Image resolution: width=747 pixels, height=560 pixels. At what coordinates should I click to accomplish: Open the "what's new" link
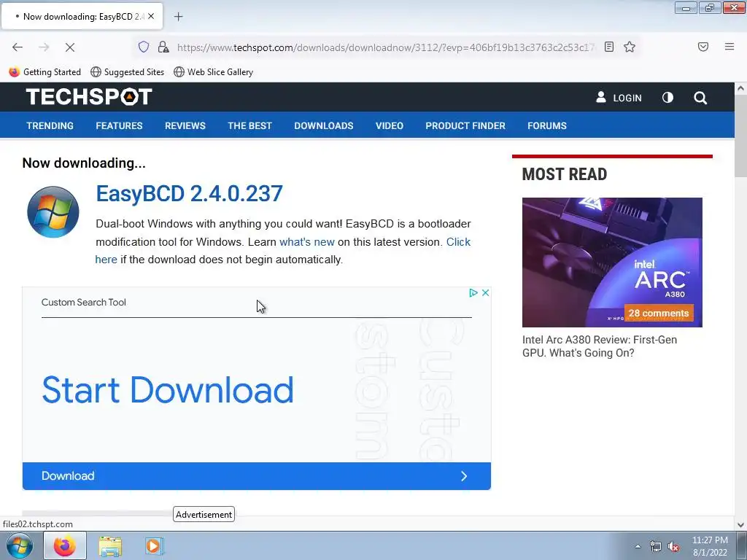[x=307, y=242]
